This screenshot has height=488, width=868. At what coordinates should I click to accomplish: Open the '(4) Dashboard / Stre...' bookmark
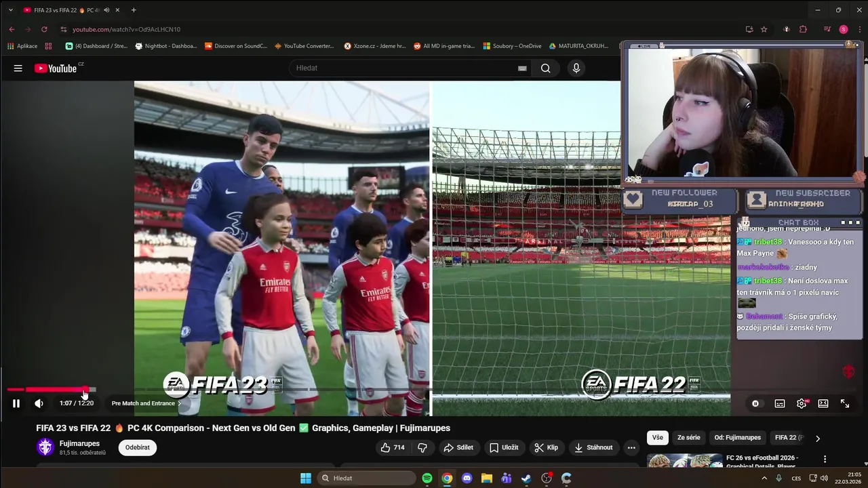pos(96,46)
